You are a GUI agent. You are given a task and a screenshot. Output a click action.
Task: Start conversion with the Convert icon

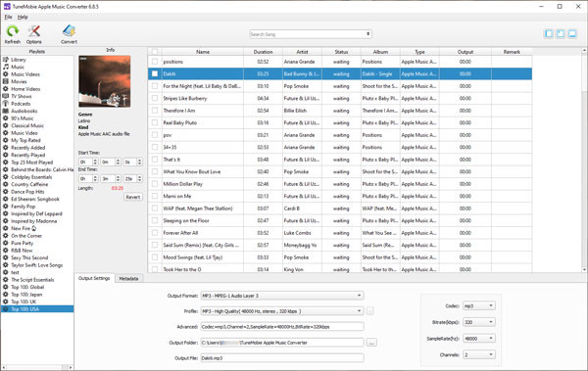pyautogui.click(x=69, y=31)
